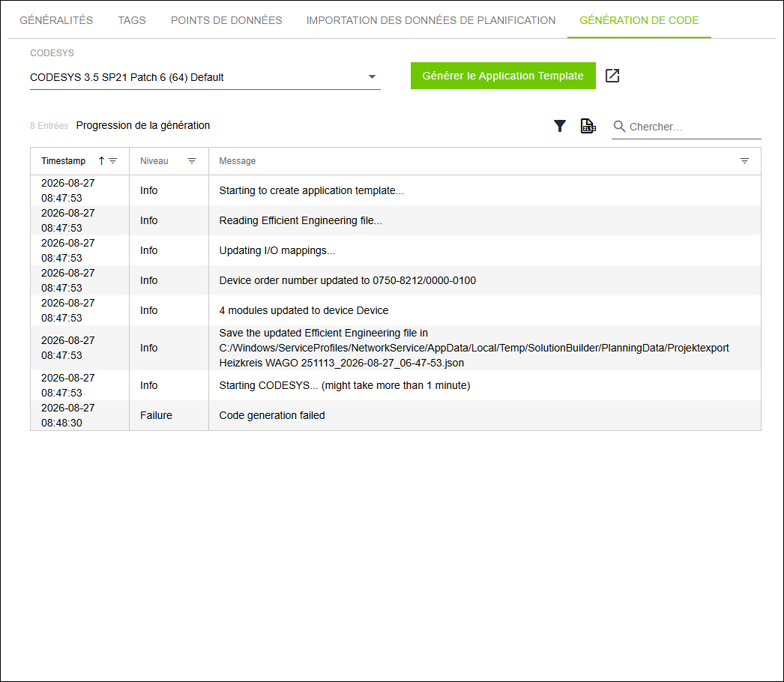The height and width of the screenshot is (682, 784).
Task: Select 'Code generation failed' message
Action: [272, 415]
